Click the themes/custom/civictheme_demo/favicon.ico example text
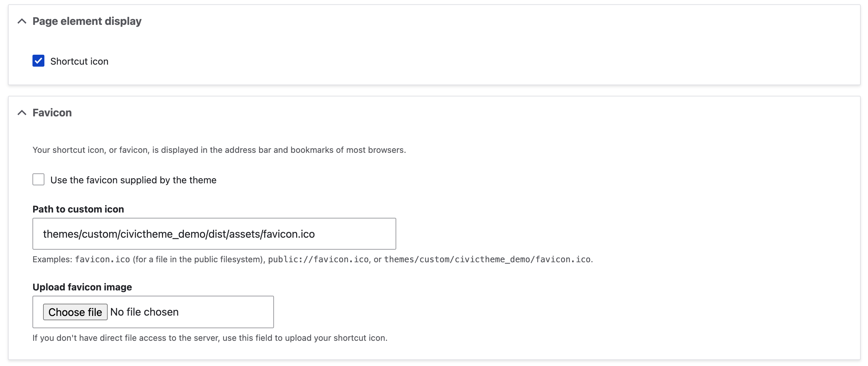868x366 pixels. point(487,259)
